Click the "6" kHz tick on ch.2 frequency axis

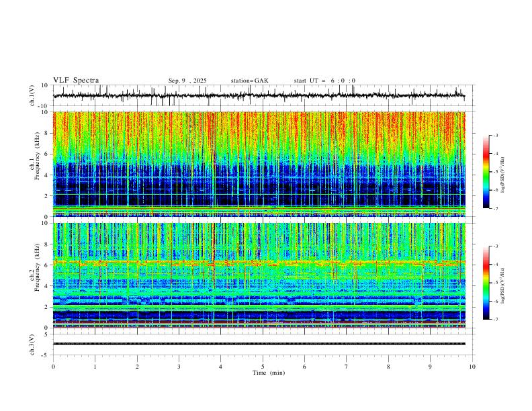point(48,265)
